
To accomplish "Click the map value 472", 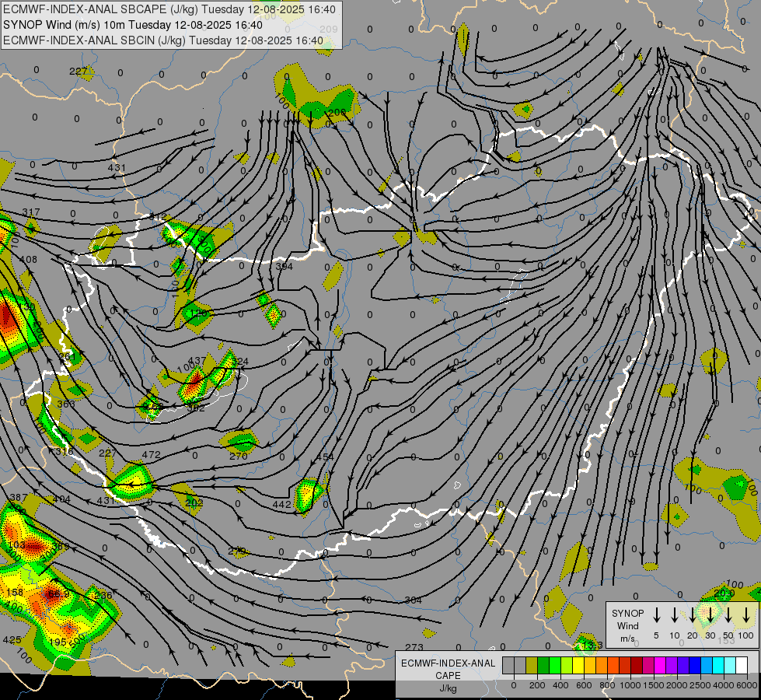I will pyautogui.click(x=151, y=455).
